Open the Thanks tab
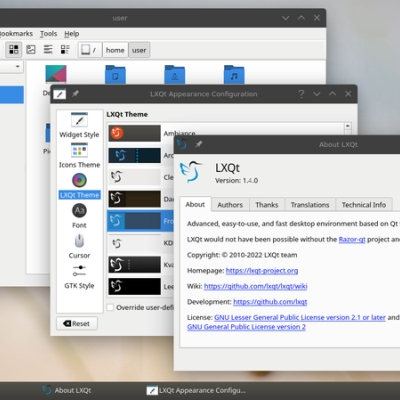This screenshot has width=400, height=400. [267, 205]
